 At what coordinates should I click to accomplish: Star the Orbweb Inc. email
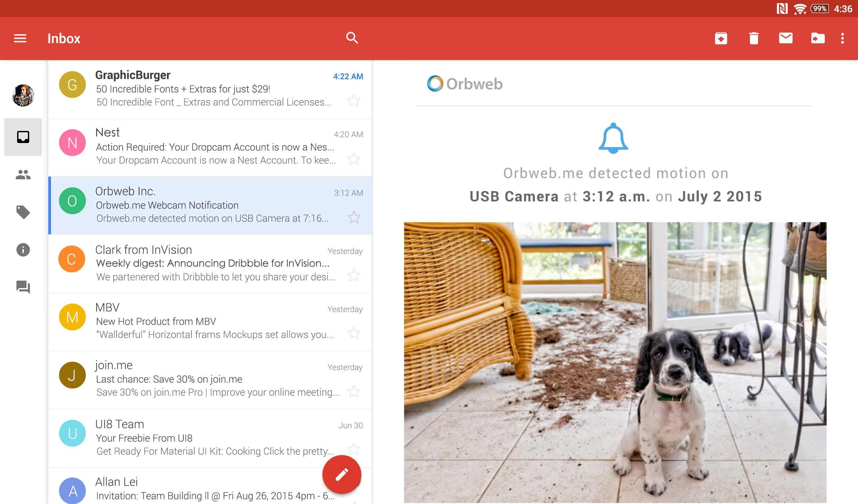click(354, 217)
